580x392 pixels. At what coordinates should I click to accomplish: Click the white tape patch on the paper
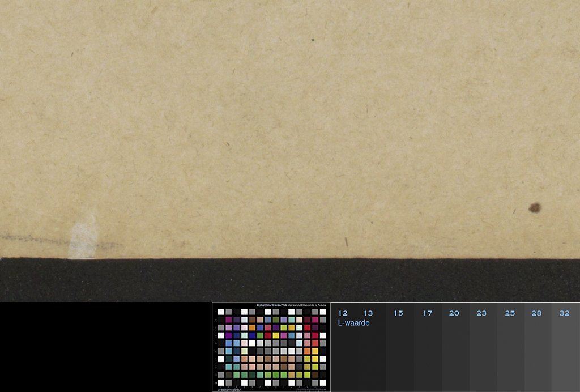click(83, 237)
